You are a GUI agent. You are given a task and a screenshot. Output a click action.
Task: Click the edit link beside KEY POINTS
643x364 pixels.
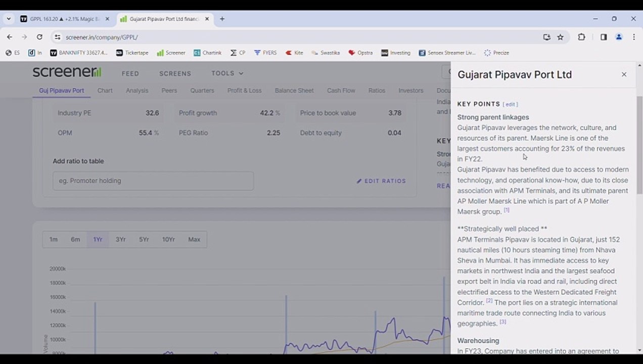tap(510, 104)
